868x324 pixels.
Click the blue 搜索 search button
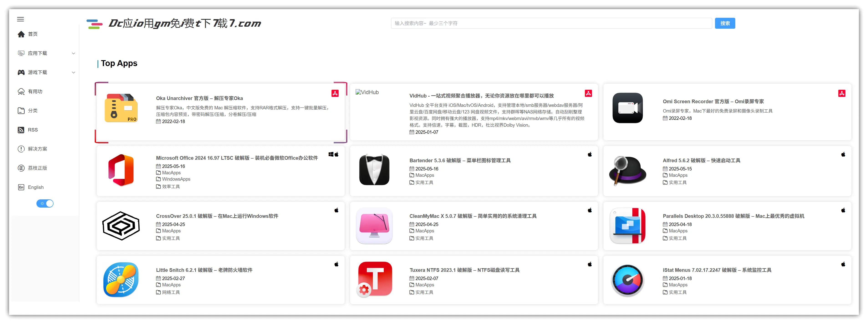(725, 23)
